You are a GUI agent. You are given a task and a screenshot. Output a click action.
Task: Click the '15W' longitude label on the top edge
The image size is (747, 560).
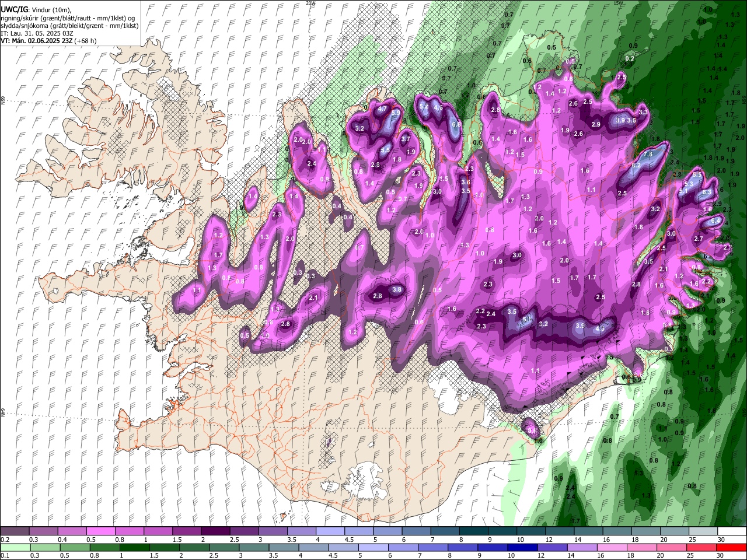[618, 3]
